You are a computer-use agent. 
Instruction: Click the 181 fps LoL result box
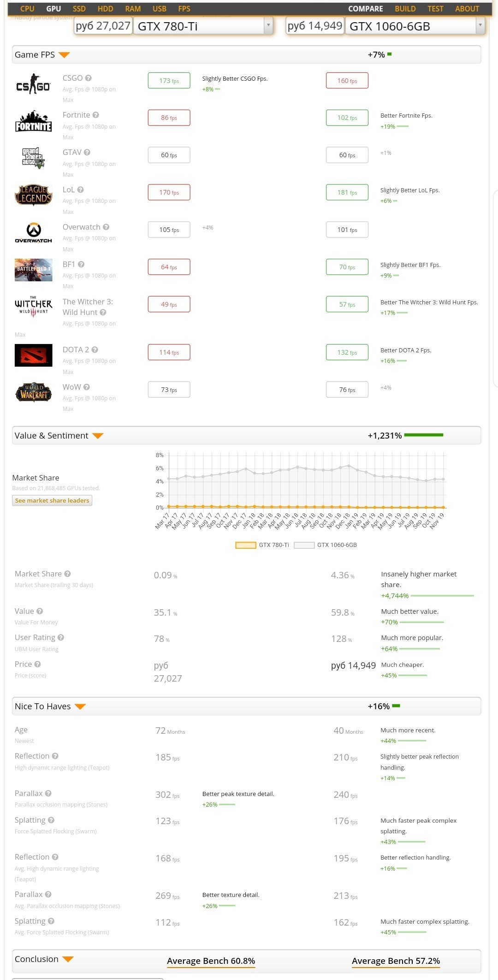click(347, 192)
